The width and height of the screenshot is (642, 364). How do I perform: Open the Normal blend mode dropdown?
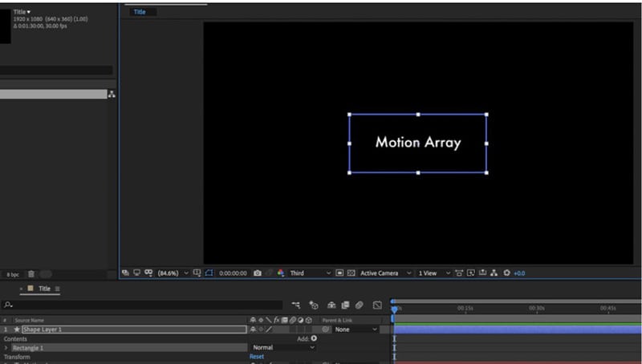(x=283, y=348)
